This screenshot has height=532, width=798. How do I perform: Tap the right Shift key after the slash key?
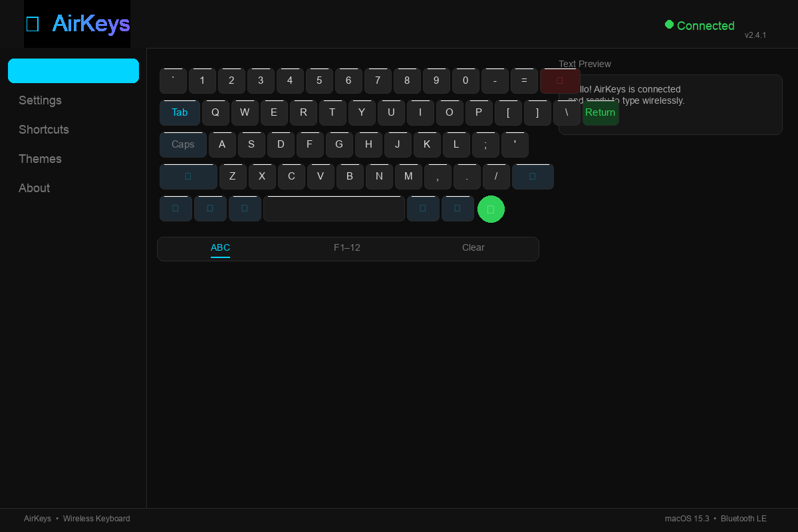pos(533,176)
